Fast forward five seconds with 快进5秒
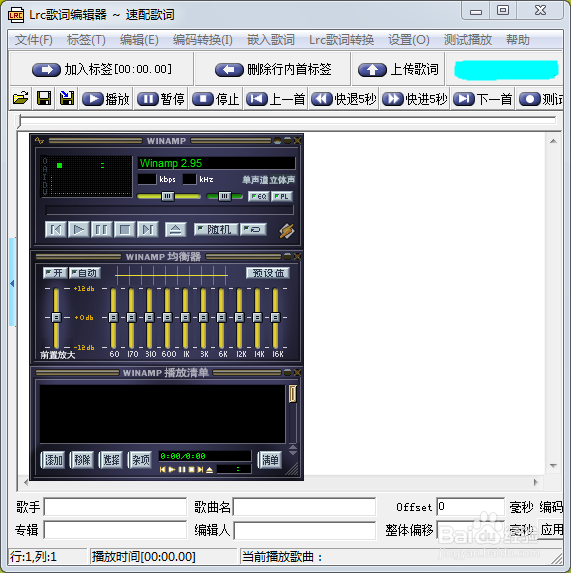Screen dimensions: 571x573 (415, 99)
